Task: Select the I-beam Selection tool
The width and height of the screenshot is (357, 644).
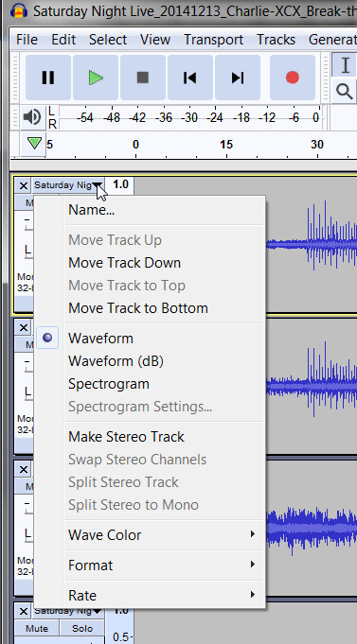Action: tap(345, 65)
